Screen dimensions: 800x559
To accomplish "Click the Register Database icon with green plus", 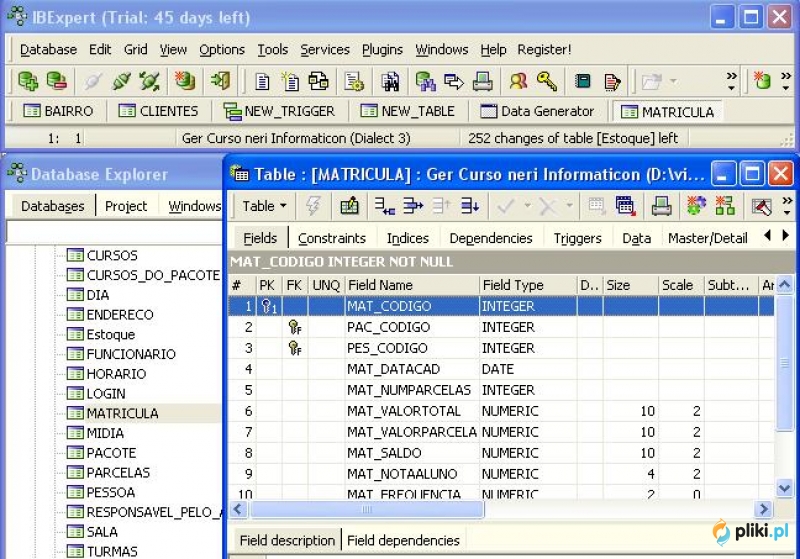I will [x=28, y=81].
